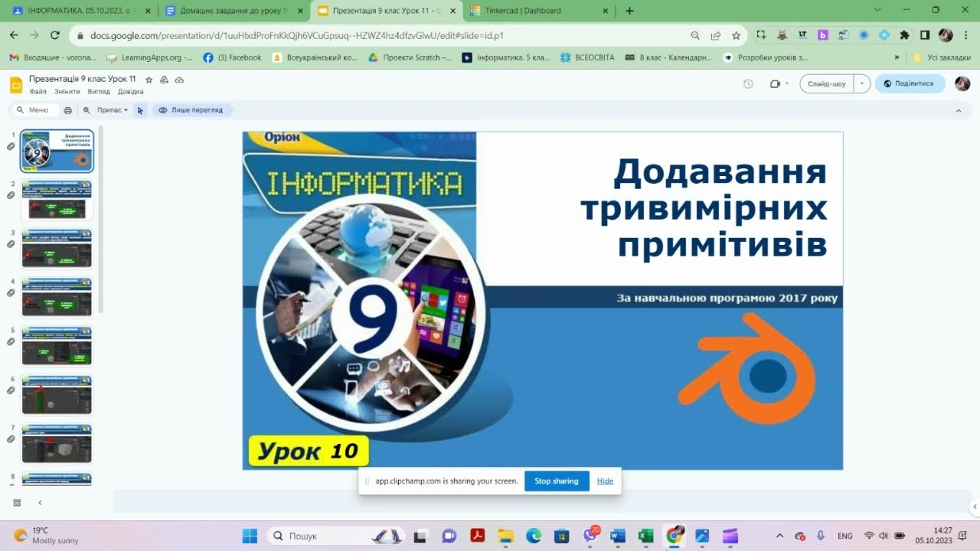Viewport: 980px width, 551px height.
Task: Show more bookmarks with double chevron
Action: [x=897, y=57]
